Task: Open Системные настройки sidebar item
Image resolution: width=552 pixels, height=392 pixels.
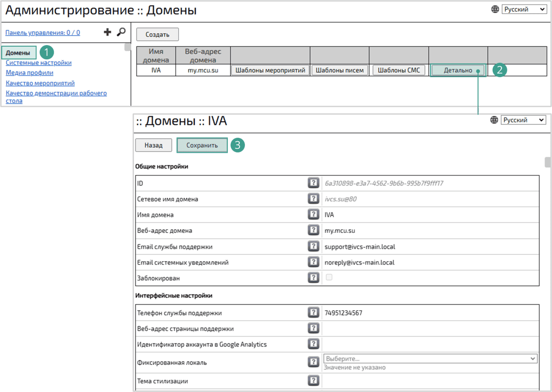Action: coord(39,63)
